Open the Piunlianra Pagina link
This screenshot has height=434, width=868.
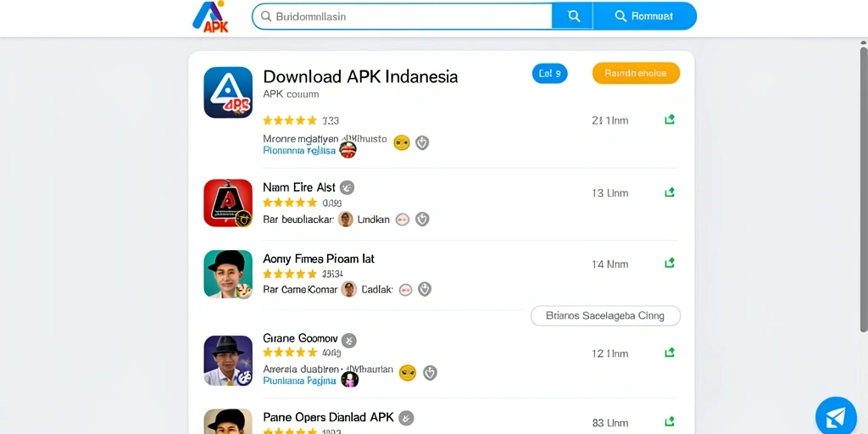click(299, 381)
